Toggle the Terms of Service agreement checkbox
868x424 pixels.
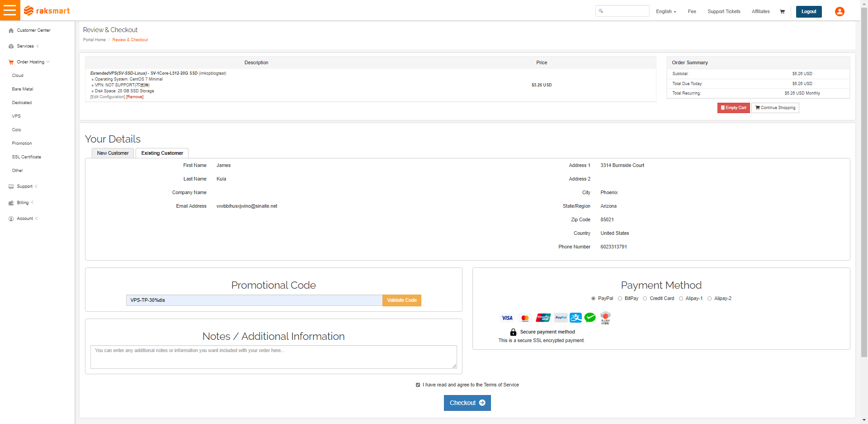tap(418, 385)
